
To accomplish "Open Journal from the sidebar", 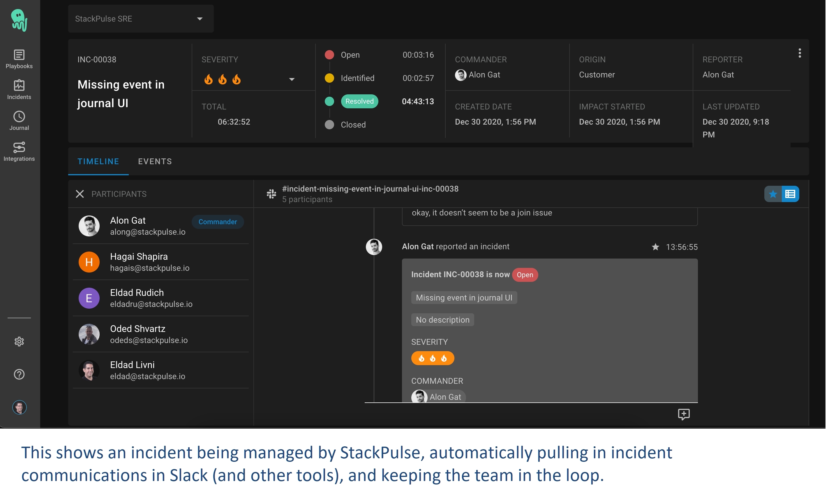I will pos(19,121).
